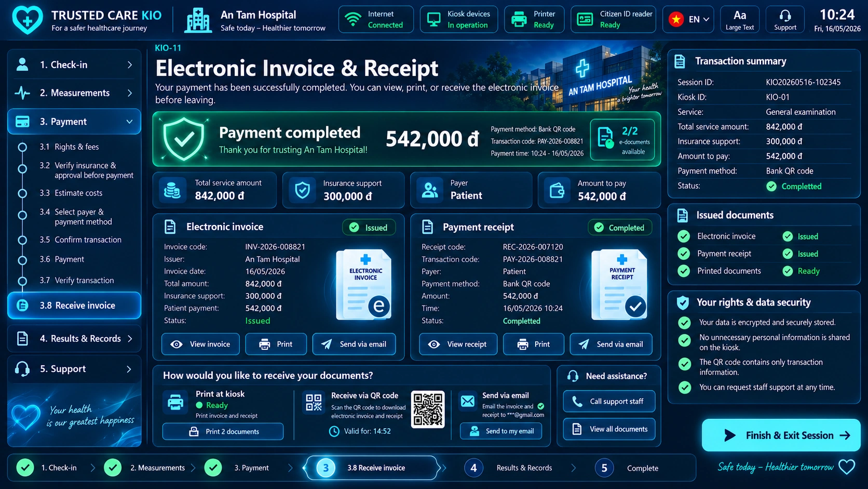Screen dimensions: 868x489
Task: Toggle the Large Text option
Action: (740, 20)
